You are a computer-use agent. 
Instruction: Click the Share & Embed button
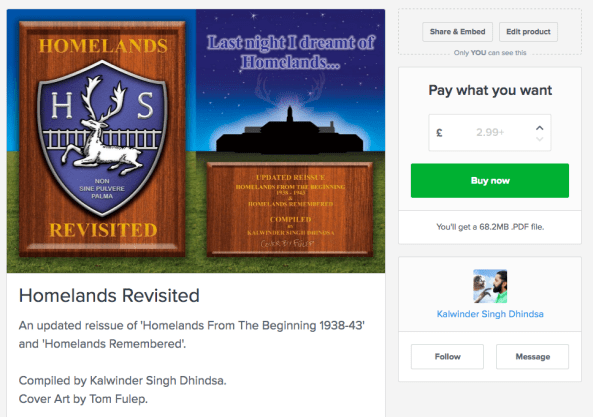pyautogui.click(x=457, y=32)
